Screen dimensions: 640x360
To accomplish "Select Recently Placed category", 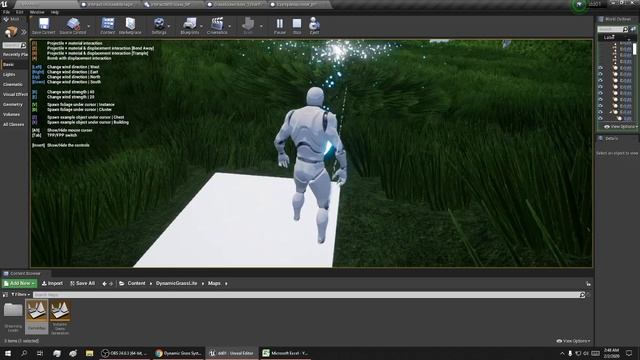I will (15, 54).
